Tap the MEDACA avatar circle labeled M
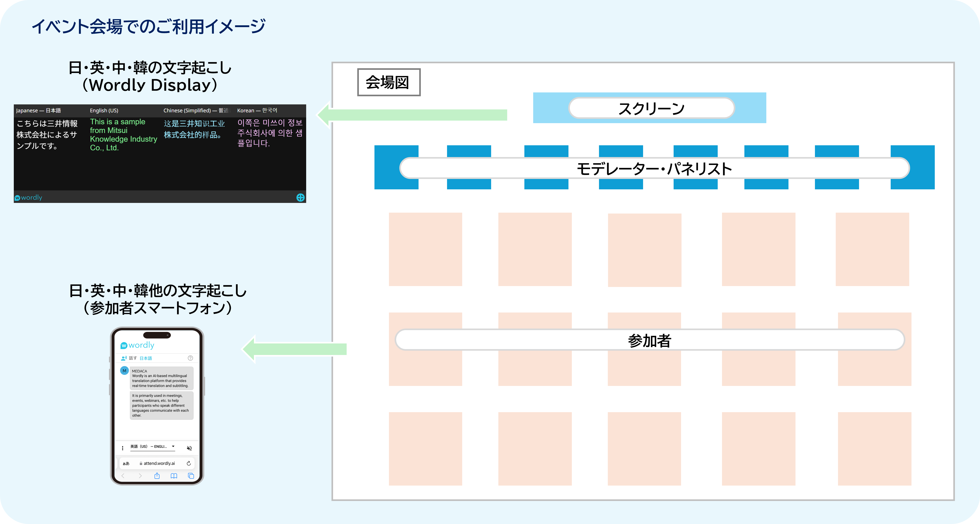Image resolution: width=980 pixels, height=524 pixels. click(x=124, y=370)
